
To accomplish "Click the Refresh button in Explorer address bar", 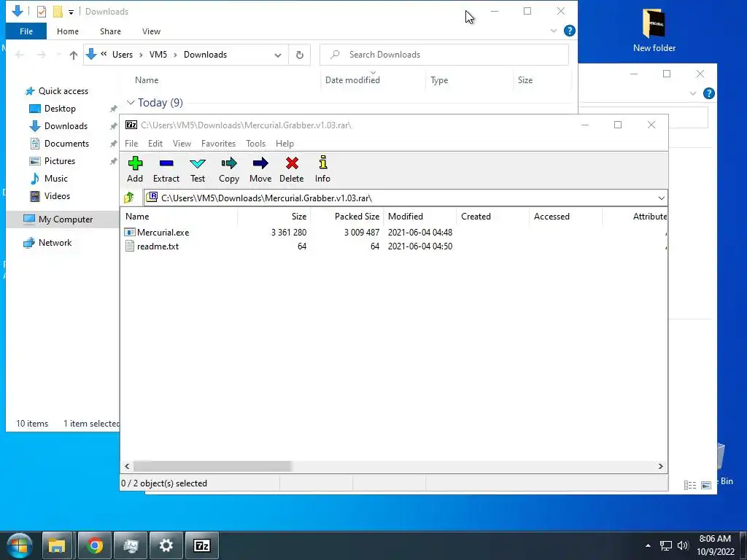I will 300,55.
